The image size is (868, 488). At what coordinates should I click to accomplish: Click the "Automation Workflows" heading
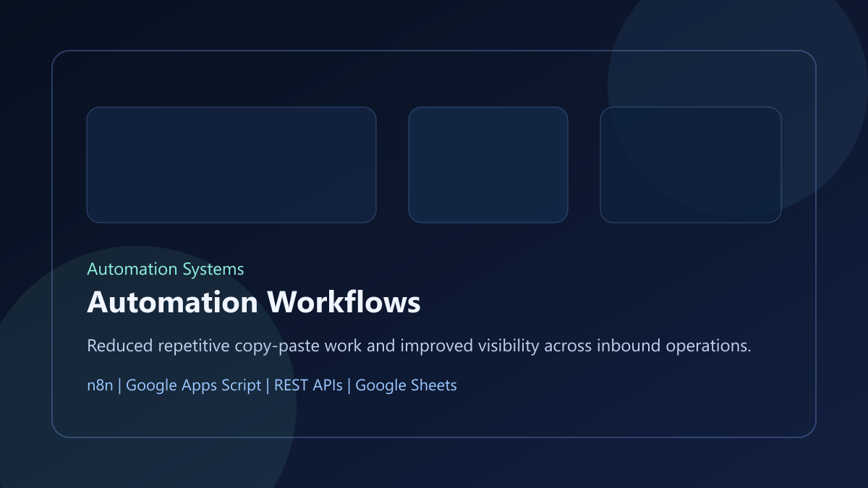pyautogui.click(x=253, y=302)
